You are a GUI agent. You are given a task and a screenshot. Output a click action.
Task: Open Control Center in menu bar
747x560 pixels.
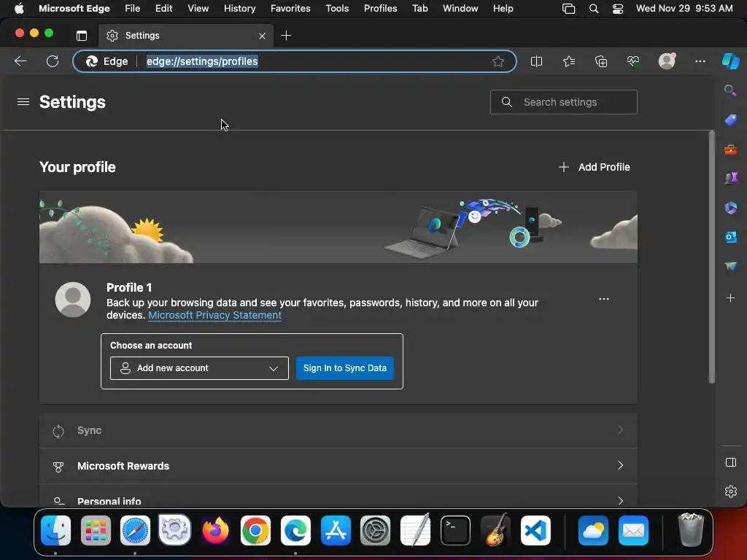[617, 9]
